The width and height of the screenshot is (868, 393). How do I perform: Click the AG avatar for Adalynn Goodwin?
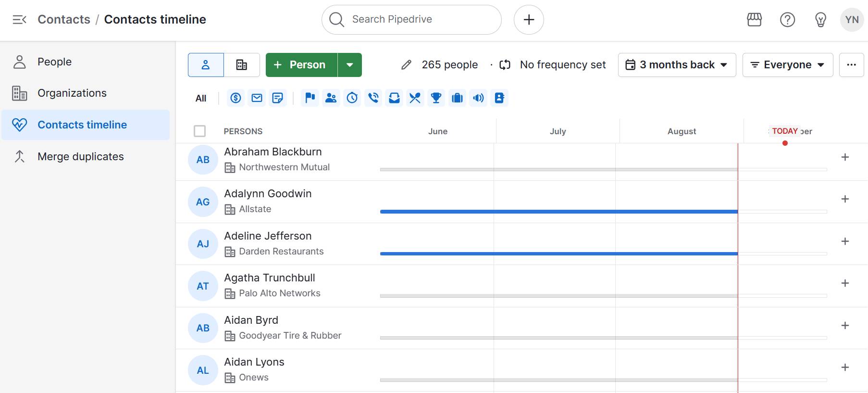point(203,202)
